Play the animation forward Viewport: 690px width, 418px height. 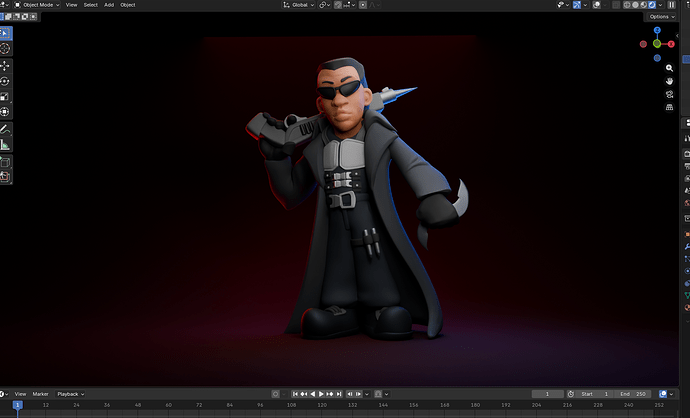point(321,394)
